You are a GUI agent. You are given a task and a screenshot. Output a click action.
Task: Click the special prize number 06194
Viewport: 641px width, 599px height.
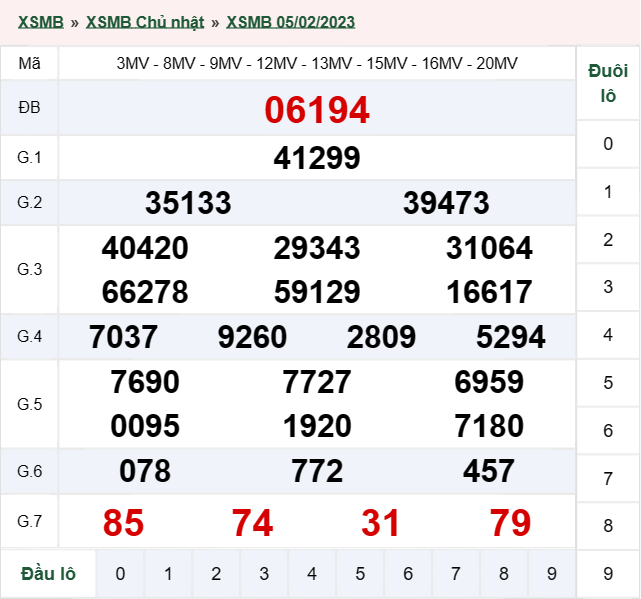click(317, 110)
